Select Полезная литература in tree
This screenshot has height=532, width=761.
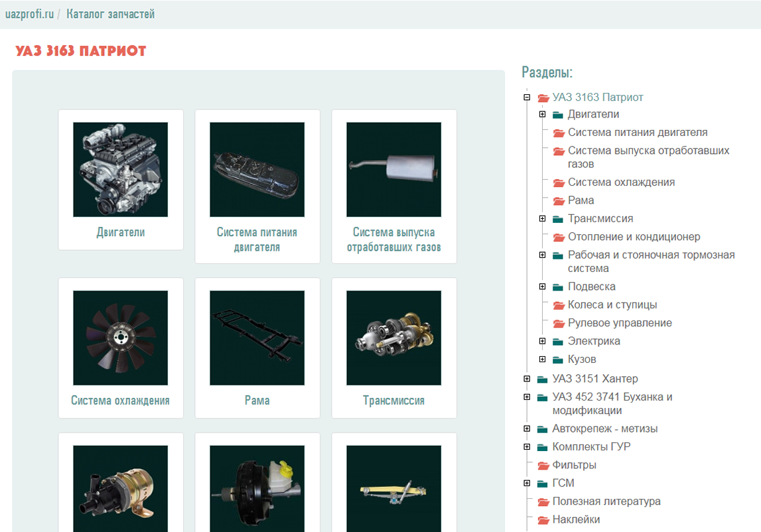pos(606,501)
